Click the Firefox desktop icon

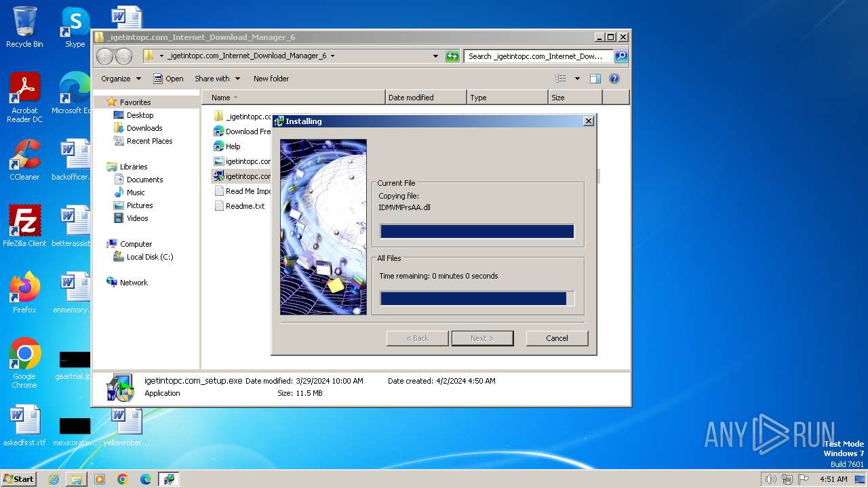(24, 293)
